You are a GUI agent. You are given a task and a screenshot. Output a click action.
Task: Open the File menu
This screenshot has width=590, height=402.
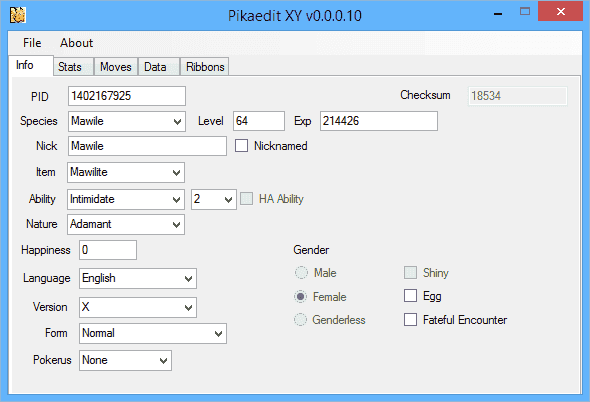click(x=32, y=43)
